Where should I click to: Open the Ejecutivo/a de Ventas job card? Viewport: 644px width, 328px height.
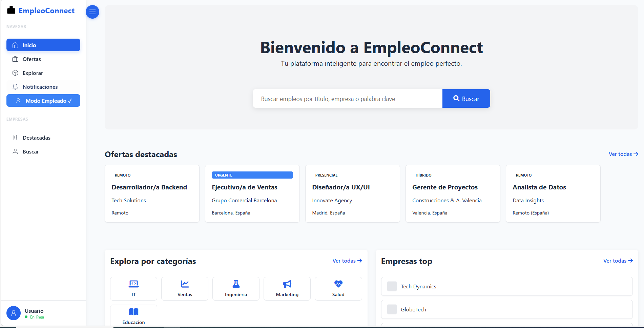pyautogui.click(x=252, y=194)
